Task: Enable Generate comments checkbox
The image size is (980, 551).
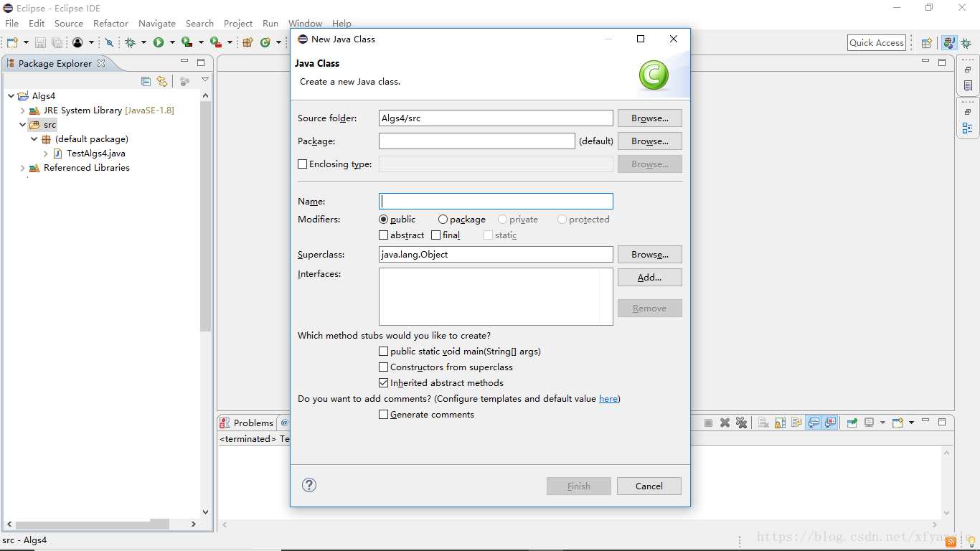Action: (x=383, y=415)
